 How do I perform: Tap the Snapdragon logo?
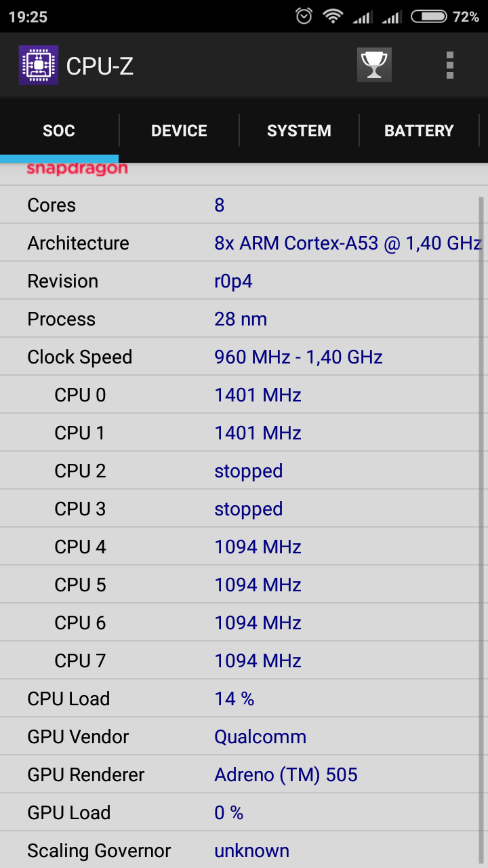pos(77,169)
